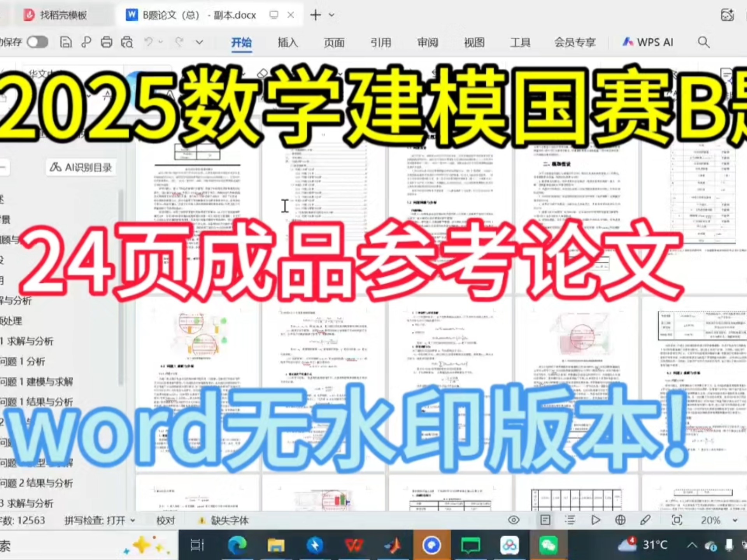This screenshot has height=560, width=747.
Task: Show hidden system tray icons
Action: 692,545
